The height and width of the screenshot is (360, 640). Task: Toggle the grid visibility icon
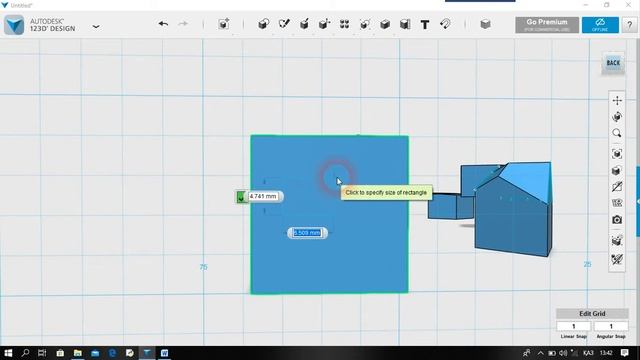click(617, 203)
